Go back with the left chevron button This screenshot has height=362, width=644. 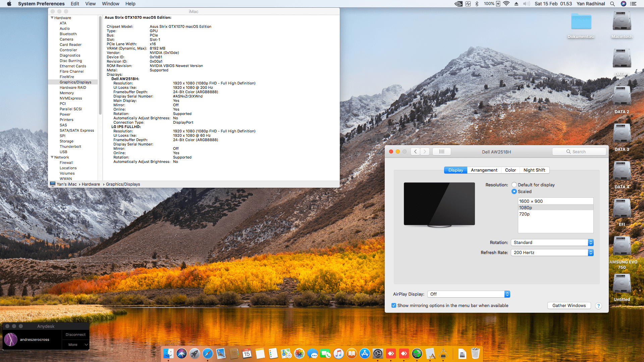coord(415,152)
